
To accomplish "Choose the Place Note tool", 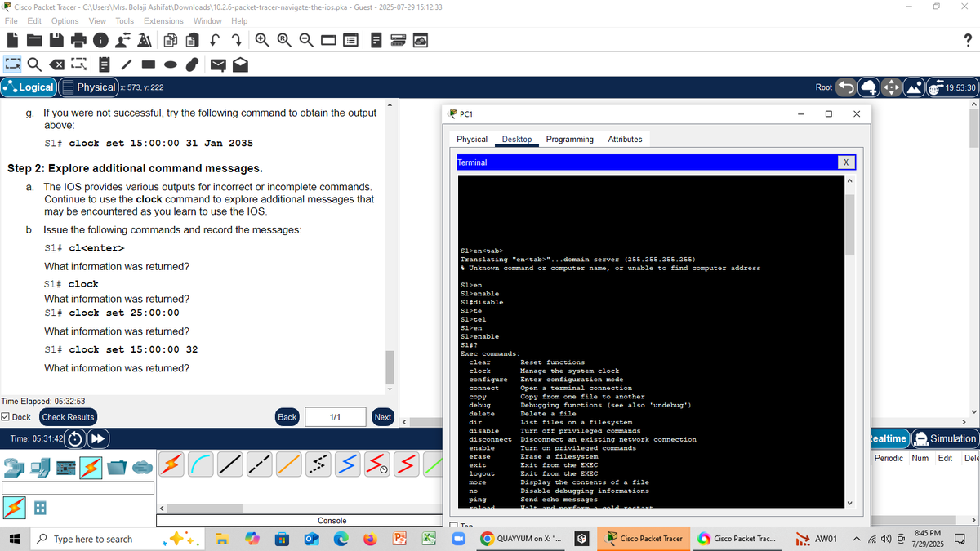I will pos(105,64).
